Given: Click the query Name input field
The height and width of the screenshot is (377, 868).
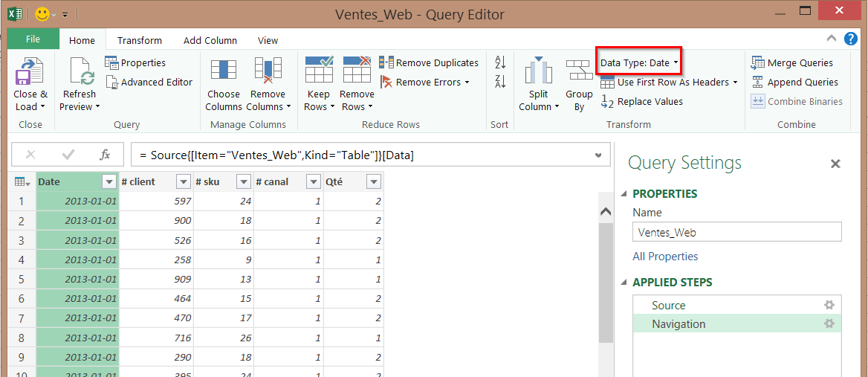Looking at the screenshot, I should [736, 232].
